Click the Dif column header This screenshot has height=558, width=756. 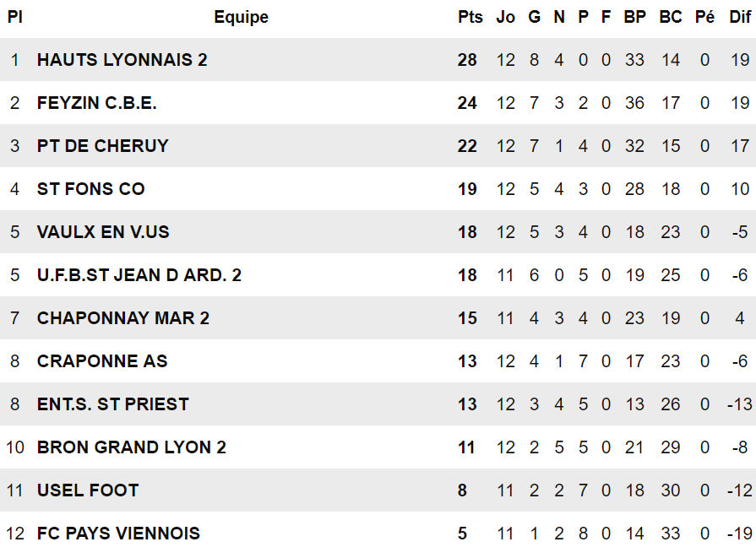740,17
